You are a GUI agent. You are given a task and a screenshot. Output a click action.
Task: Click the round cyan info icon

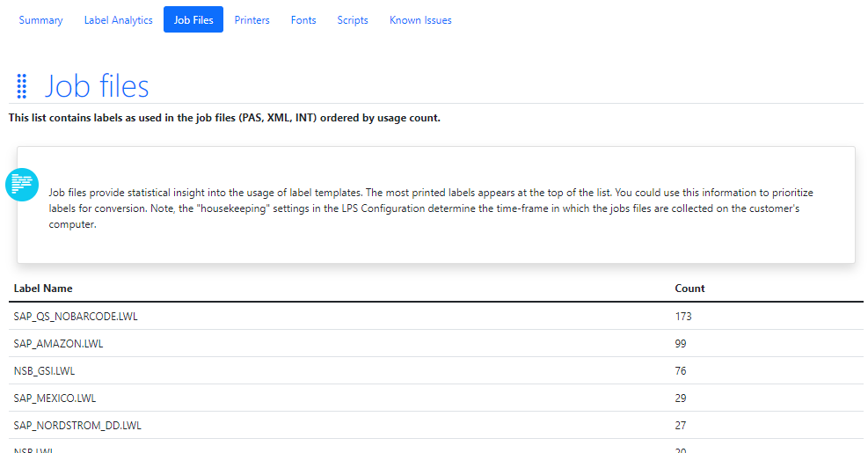tap(22, 185)
